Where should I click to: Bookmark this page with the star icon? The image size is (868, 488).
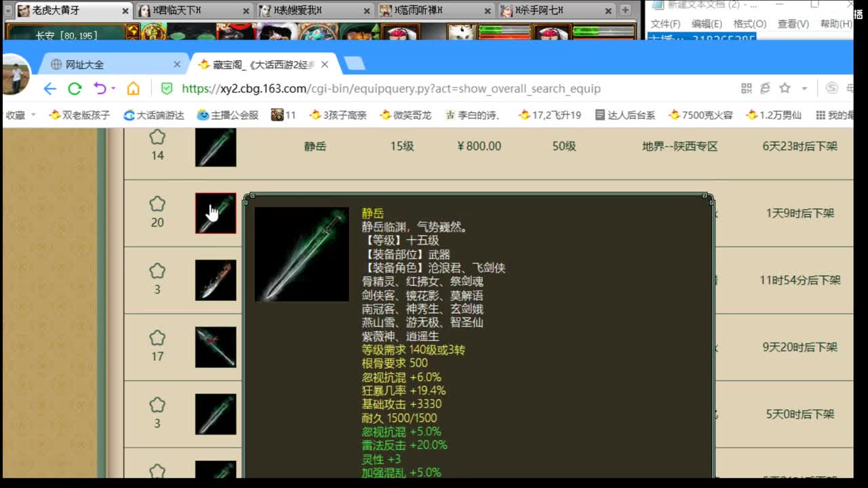click(785, 89)
